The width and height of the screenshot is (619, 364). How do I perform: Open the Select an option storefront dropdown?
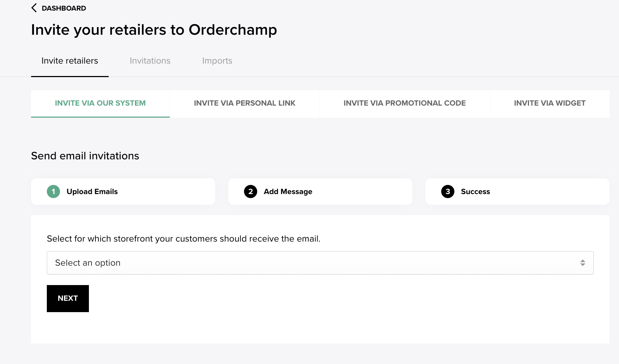pyautogui.click(x=320, y=263)
